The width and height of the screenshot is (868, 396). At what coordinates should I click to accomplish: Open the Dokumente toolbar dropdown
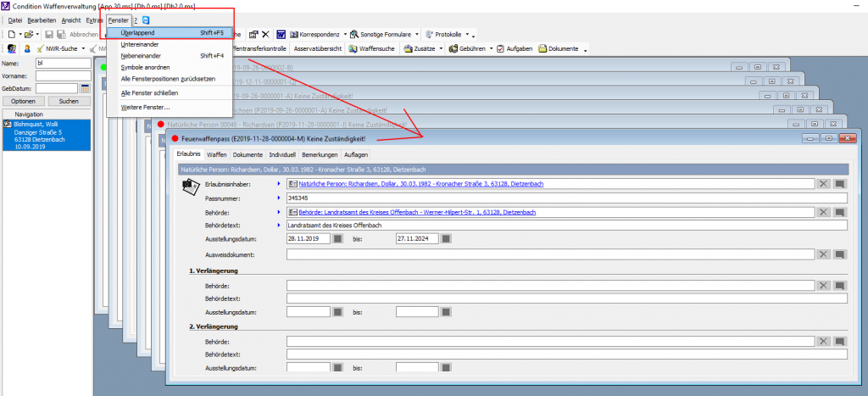pyautogui.click(x=585, y=49)
